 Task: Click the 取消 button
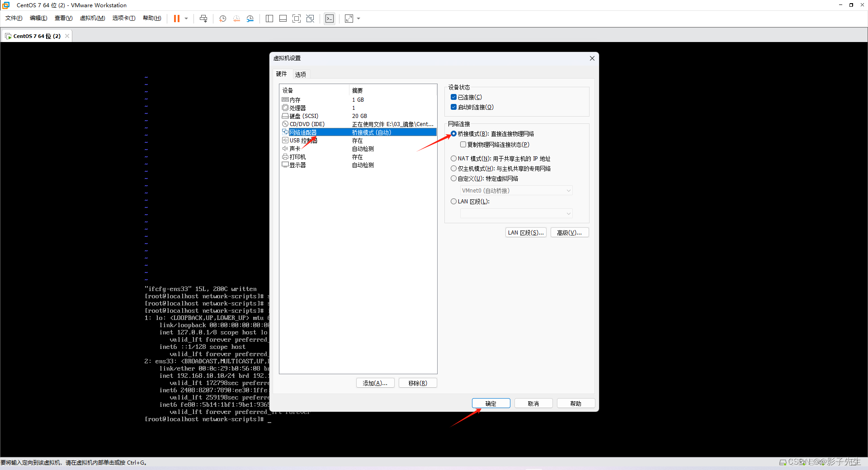point(533,404)
